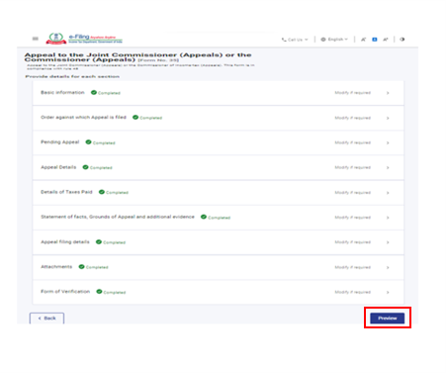Click the Appeal to the Joint Commissioner heading
The image size is (446, 373).
coord(138,57)
